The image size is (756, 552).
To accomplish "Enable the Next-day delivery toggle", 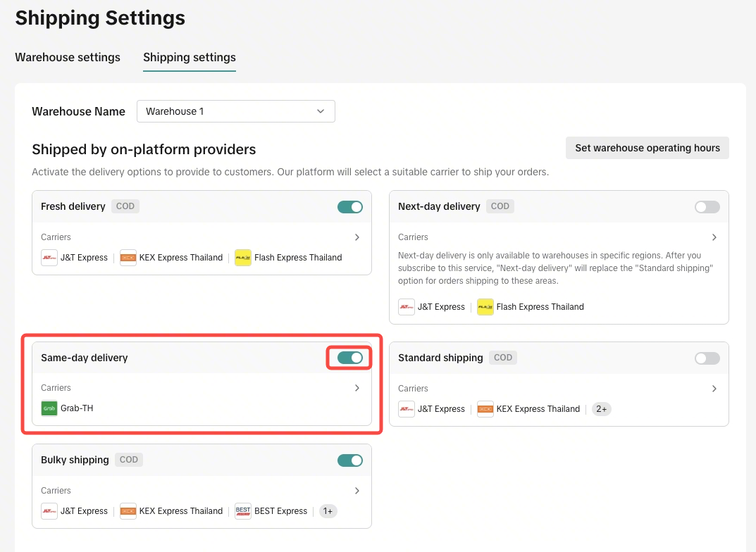I will point(707,207).
